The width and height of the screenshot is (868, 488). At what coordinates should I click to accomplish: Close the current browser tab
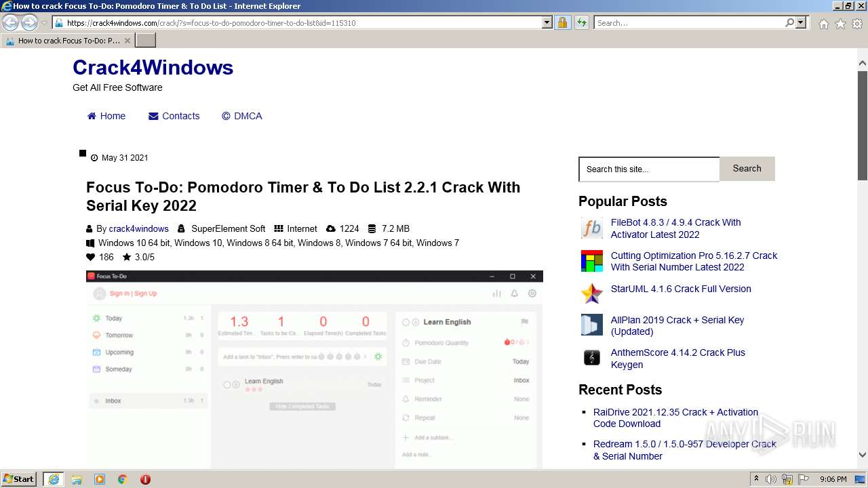127,41
